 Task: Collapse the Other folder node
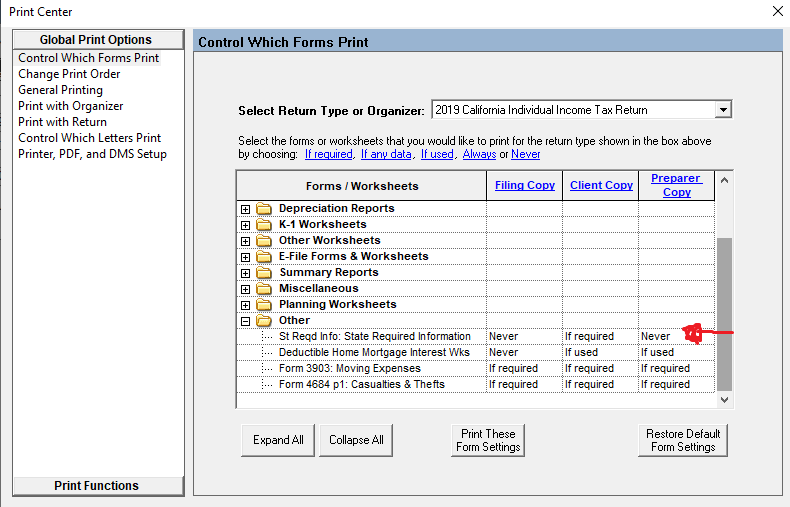pos(246,320)
